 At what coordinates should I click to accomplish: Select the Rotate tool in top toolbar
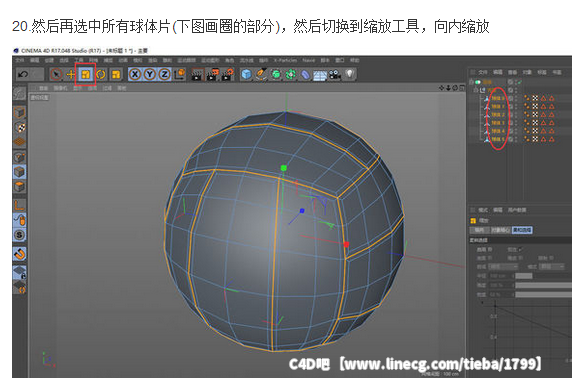pos(101,74)
